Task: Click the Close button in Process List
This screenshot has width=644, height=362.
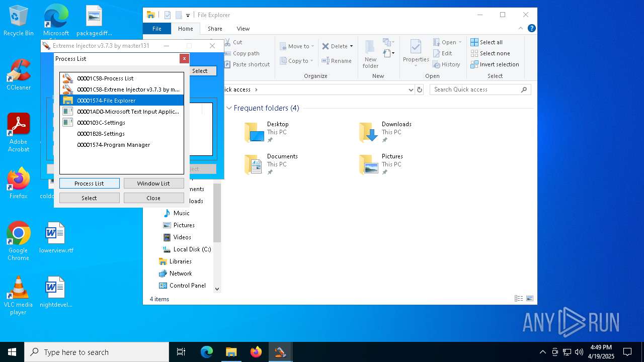Action: pyautogui.click(x=153, y=198)
